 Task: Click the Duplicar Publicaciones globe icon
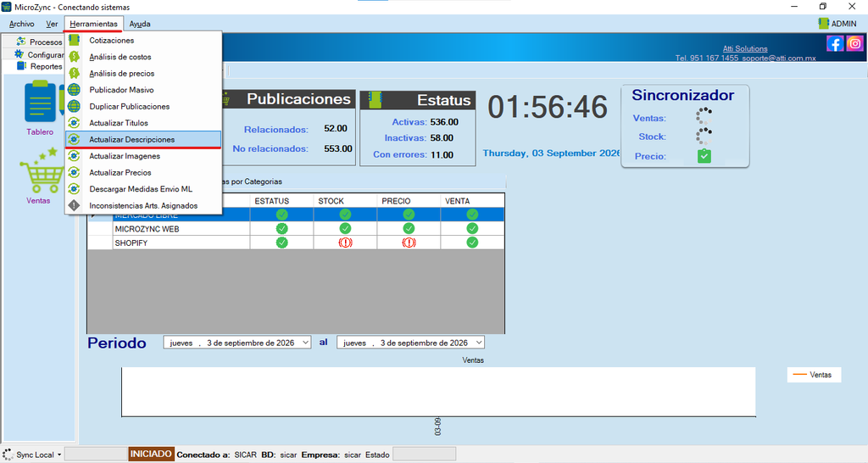[75, 106]
